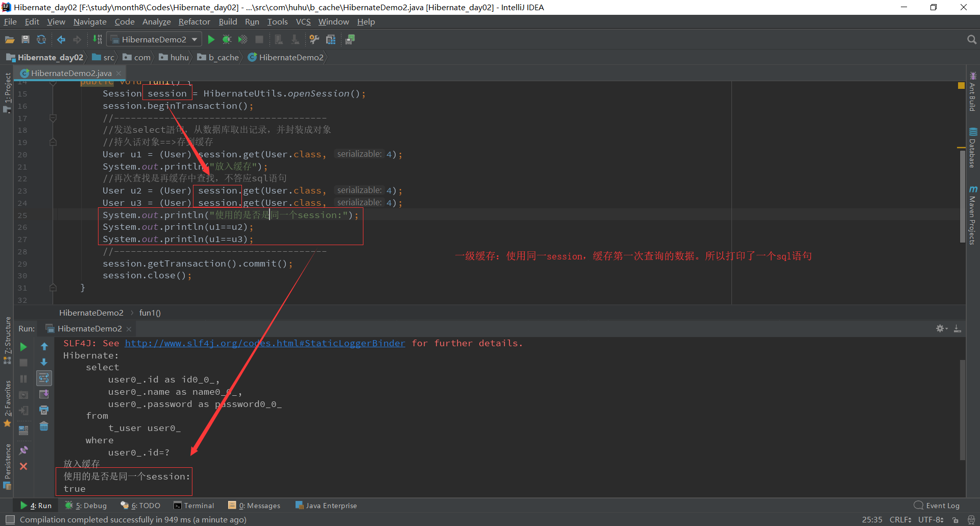This screenshot has width=980, height=526.
Task: Open the Analyze menu
Action: (x=156, y=21)
